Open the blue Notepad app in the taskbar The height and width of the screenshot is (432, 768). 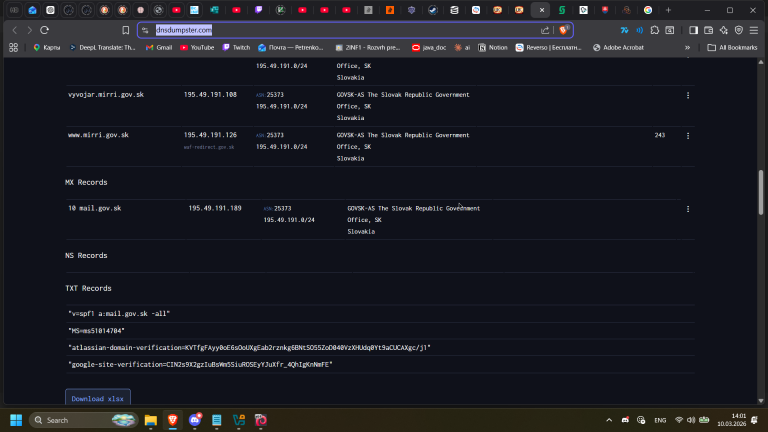point(216,420)
